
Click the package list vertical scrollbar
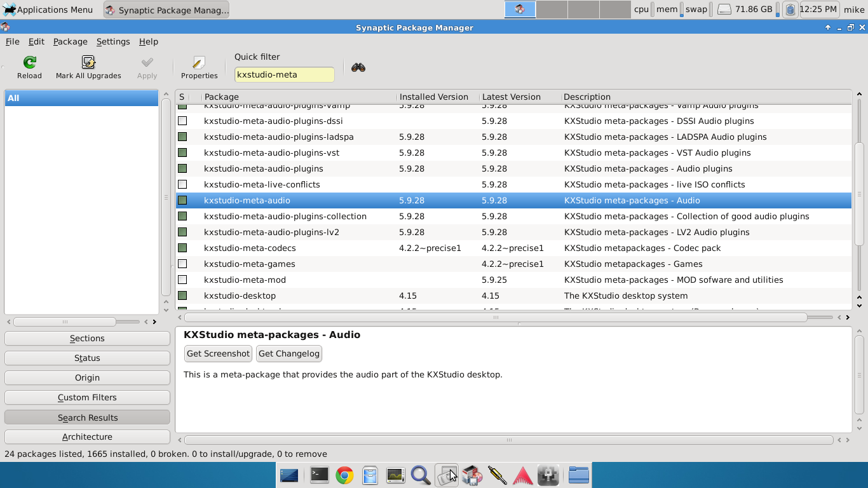pos(859,194)
